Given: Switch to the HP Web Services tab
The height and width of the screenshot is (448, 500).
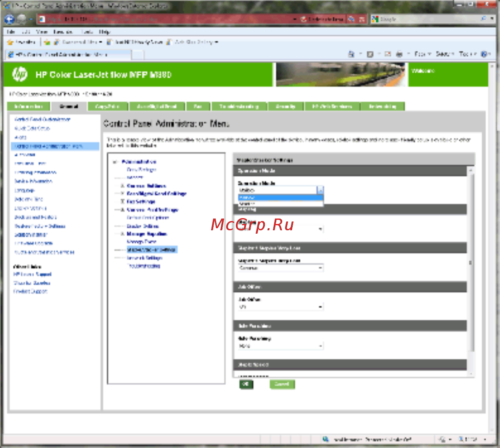Looking at the screenshot, I should 332,106.
